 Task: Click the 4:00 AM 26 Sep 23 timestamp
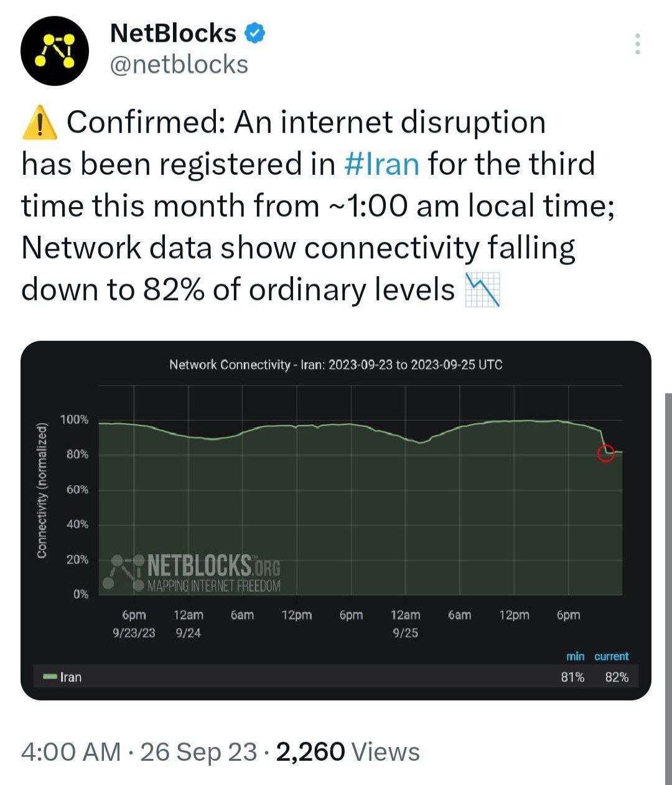[x=139, y=752]
